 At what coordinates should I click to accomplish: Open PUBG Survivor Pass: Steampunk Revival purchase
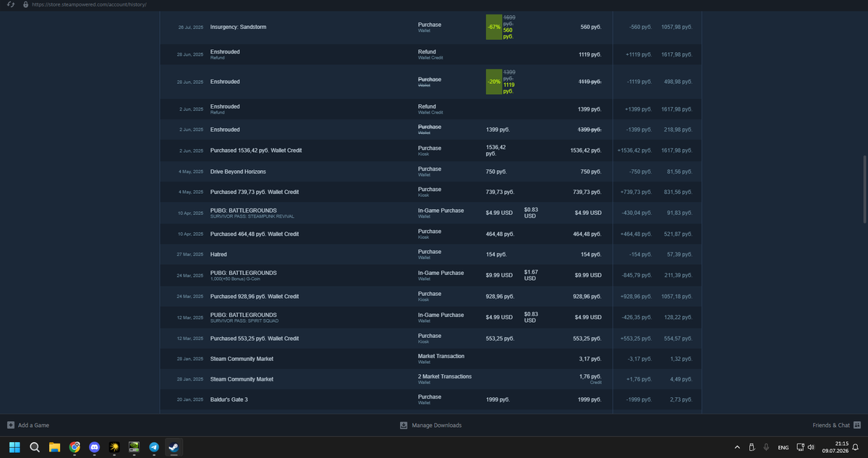tap(431, 213)
